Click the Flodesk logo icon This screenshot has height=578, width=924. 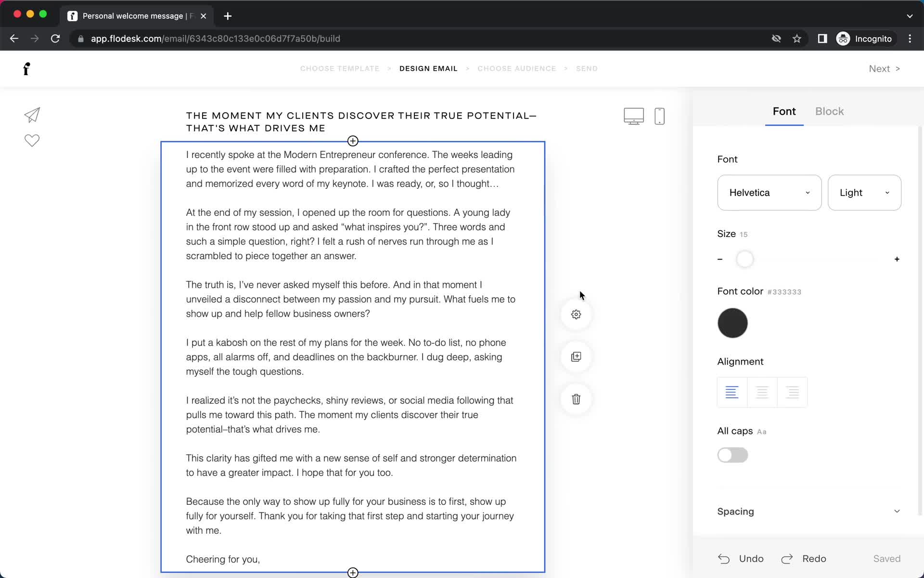(26, 68)
